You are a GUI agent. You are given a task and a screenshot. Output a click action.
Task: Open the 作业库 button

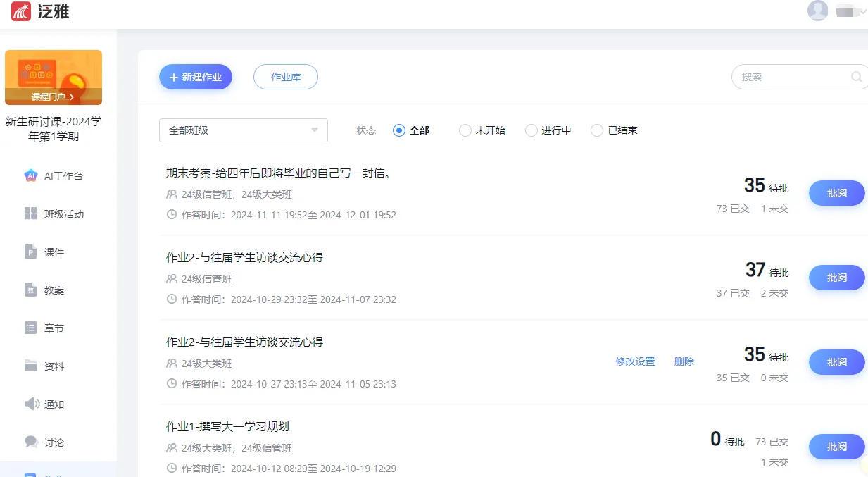click(286, 77)
